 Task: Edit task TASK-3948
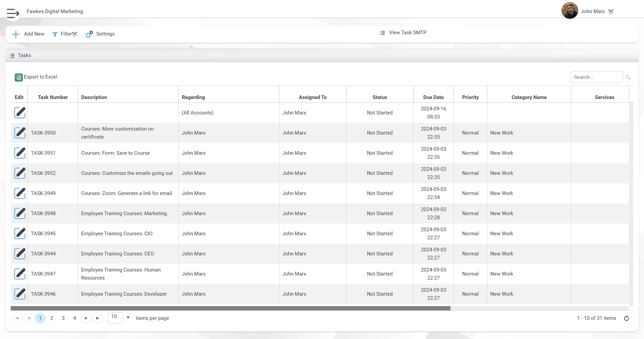tap(20, 213)
